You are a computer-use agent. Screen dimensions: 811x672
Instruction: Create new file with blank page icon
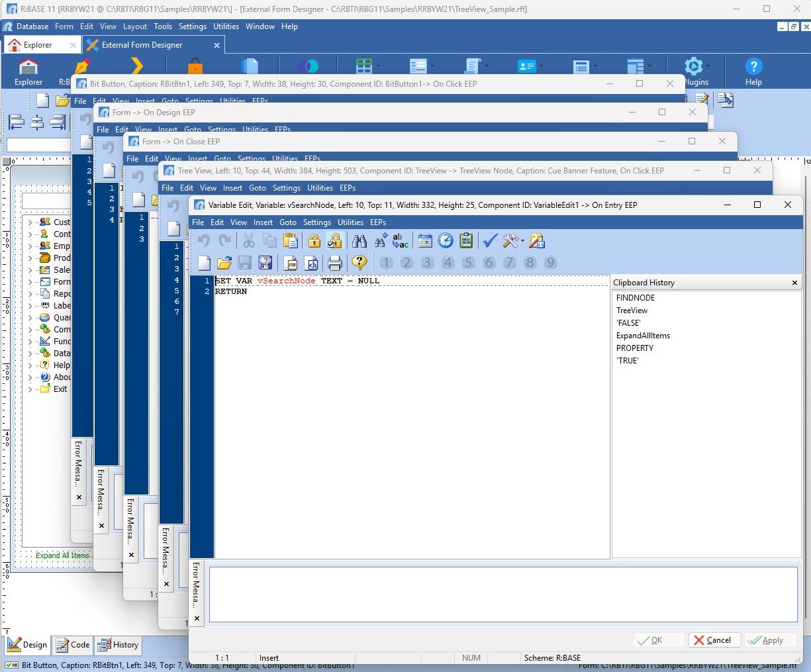click(204, 263)
